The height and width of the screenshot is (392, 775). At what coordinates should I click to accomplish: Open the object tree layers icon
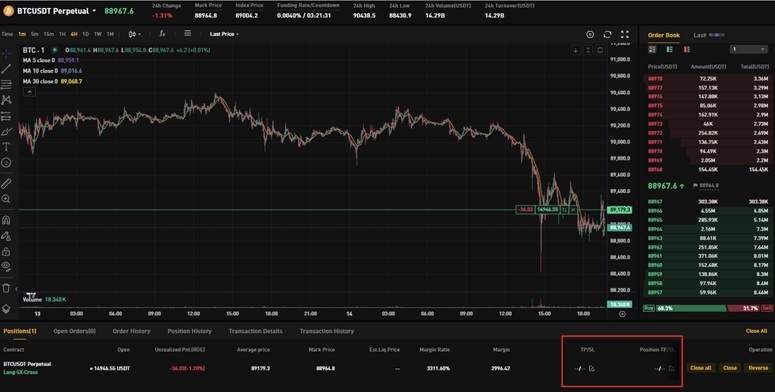click(x=6, y=308)
